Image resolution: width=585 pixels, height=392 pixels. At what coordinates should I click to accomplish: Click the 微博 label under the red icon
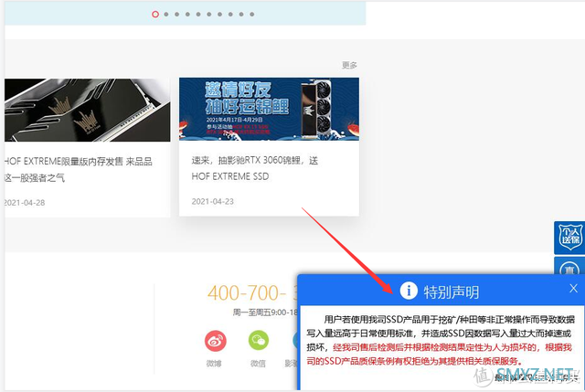click(x=214, y=363)
